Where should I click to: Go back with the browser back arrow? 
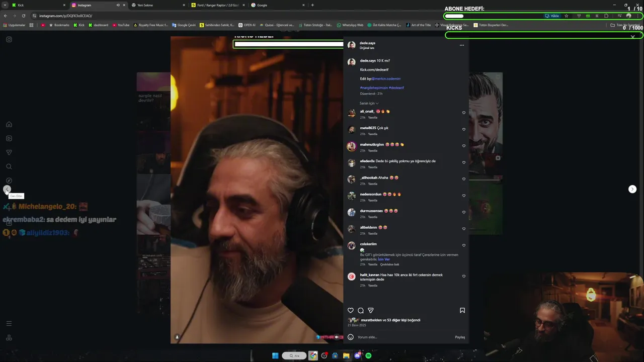(x=6, y=16)
